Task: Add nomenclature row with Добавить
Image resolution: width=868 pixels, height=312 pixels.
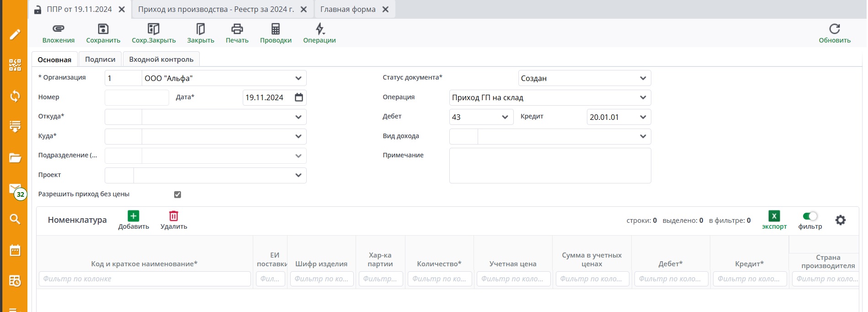Action: pyautogui.click(x=133, y=216)
